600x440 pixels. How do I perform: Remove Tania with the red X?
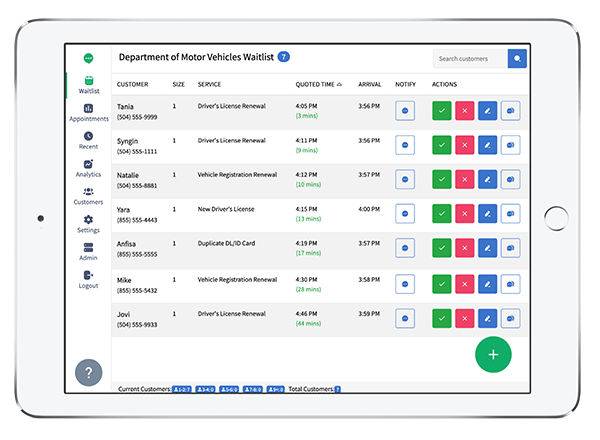[x=465, y=111]
